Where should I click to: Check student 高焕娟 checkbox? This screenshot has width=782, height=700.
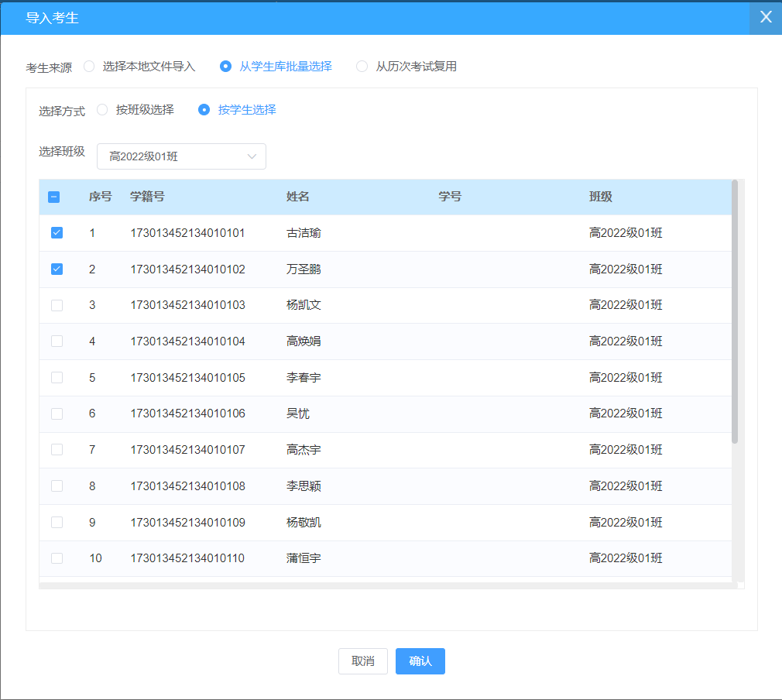57,341
